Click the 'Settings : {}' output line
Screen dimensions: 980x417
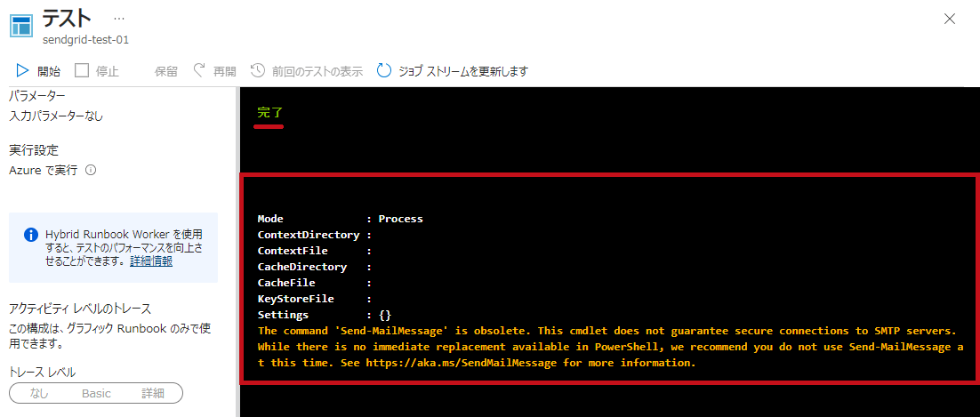325,315
